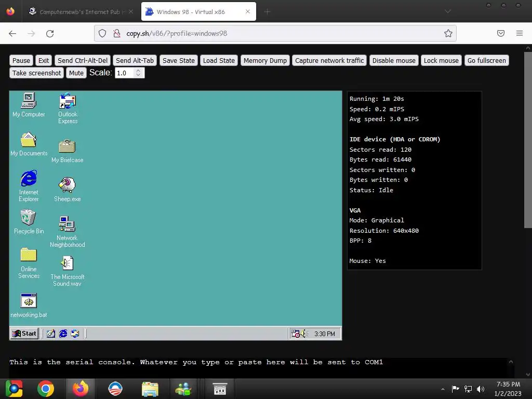Open Outlook Express desktop icon
The image size is (532, 399).
[68, 108]
